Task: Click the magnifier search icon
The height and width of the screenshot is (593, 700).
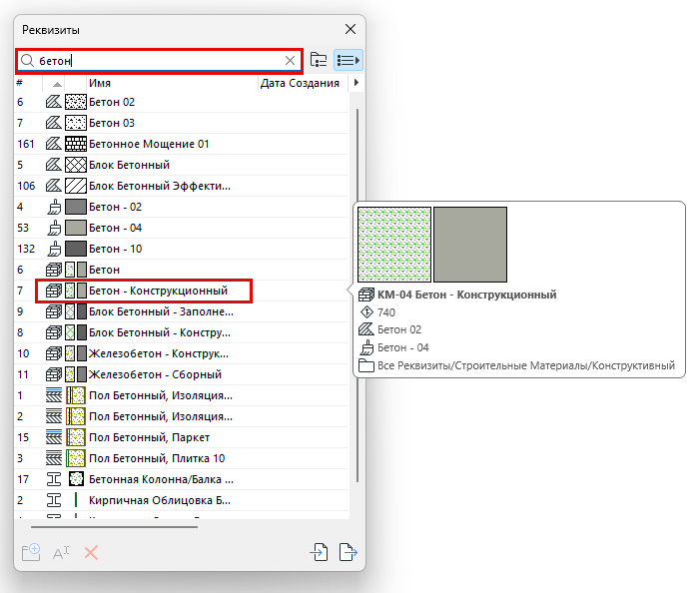Action: [x=27, y=60]
